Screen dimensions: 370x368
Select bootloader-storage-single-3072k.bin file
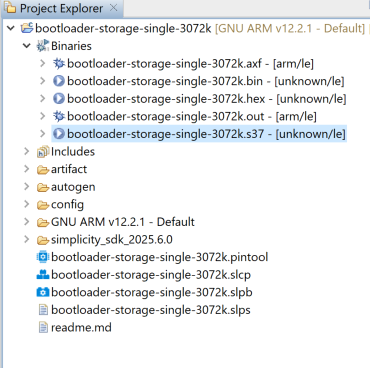pyautogui.click(x=206, y=81)
